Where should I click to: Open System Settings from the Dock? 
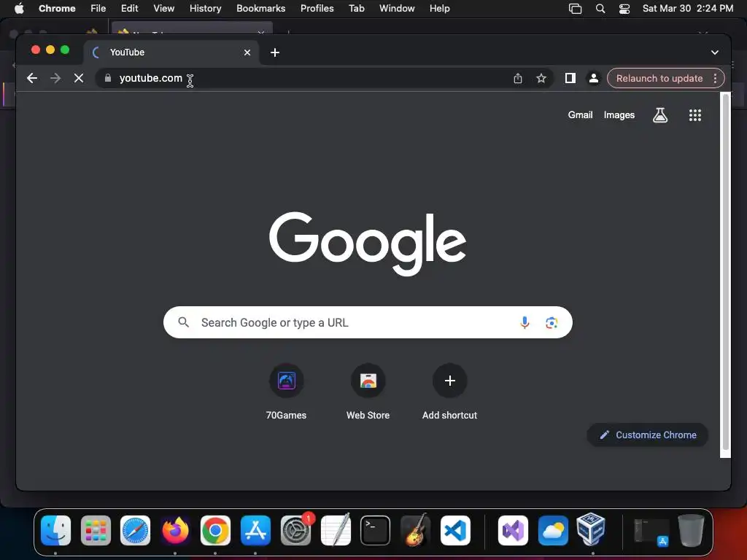[x=295, y=530]
